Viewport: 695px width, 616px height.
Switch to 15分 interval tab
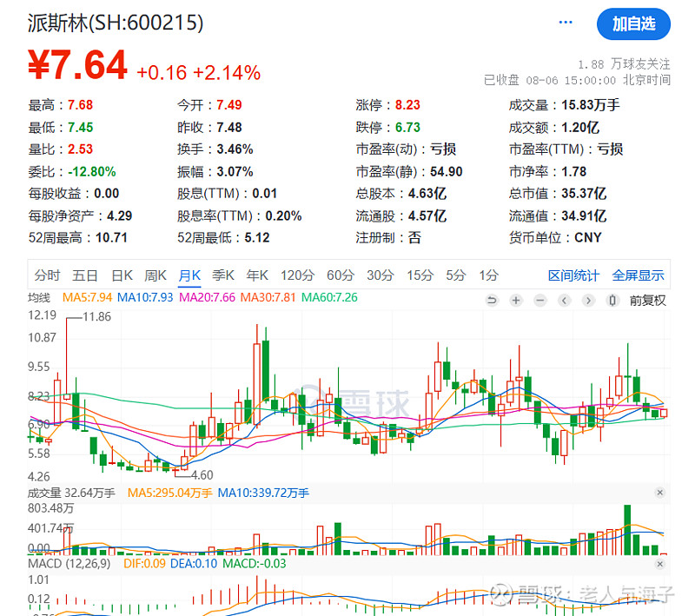(x=420, y=275)
